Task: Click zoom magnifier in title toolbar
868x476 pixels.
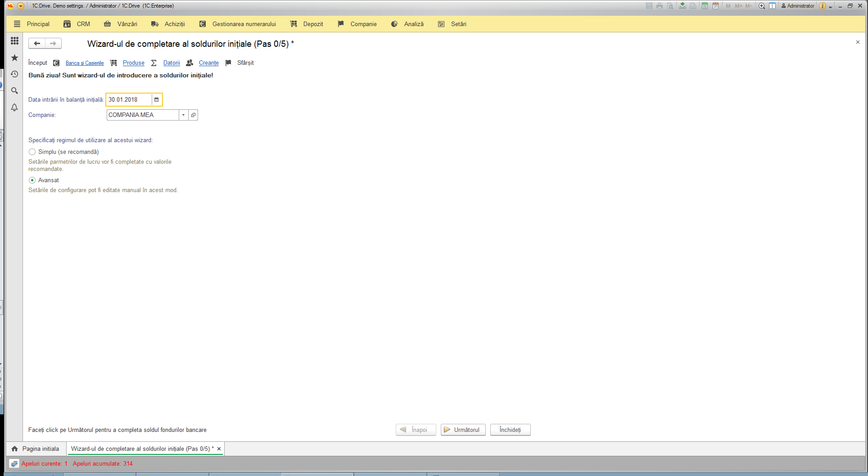Action: coord(762,6)
